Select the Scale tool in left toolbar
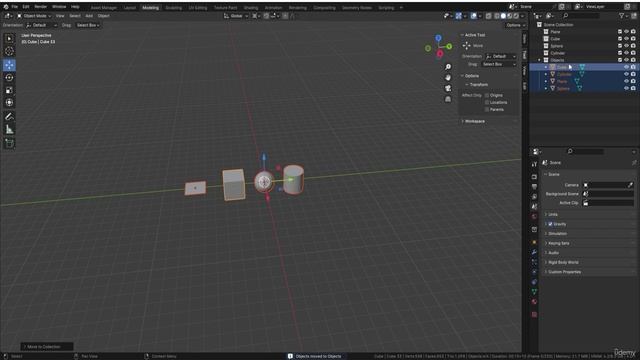 9,90
